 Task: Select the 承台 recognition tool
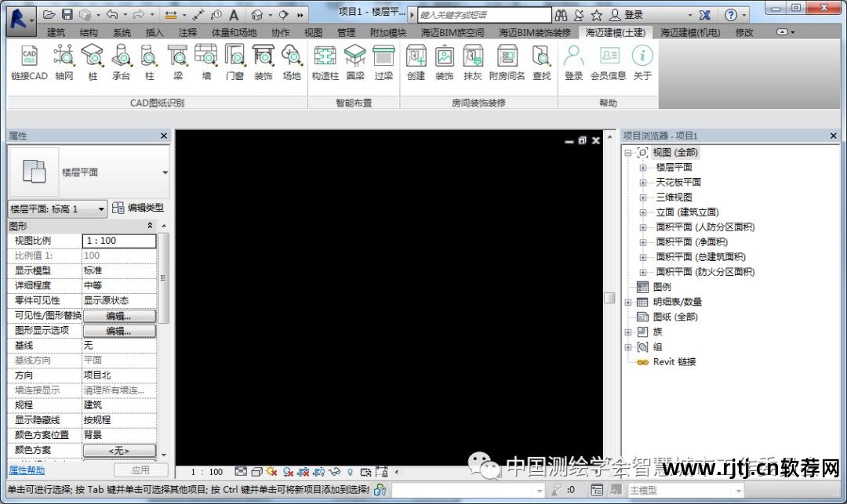(x=121, y=63)
